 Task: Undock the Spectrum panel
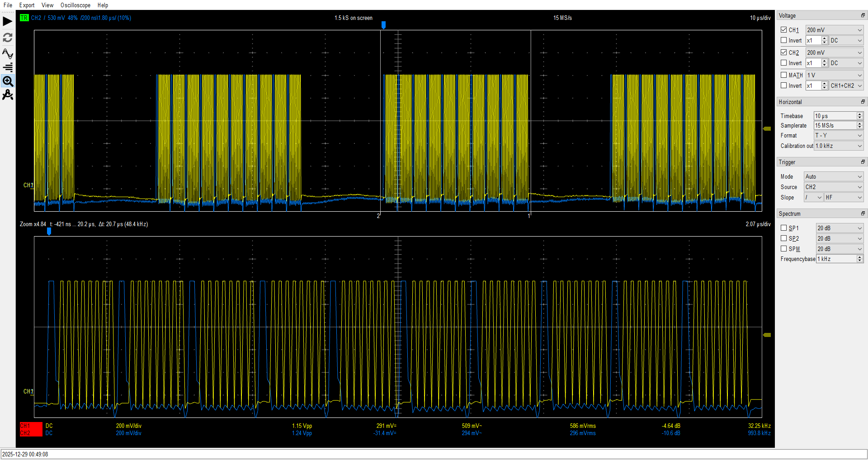click(863, 213)
